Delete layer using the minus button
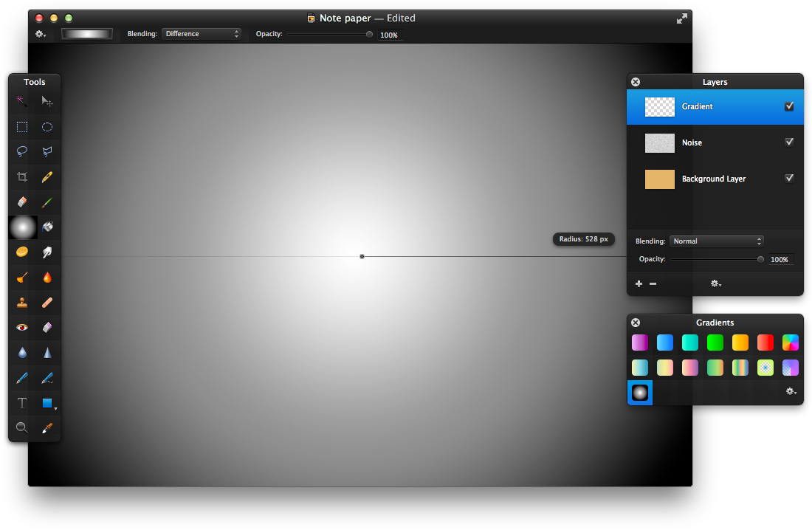The width and height of the screenshot is (812, 530). [653, 283]
